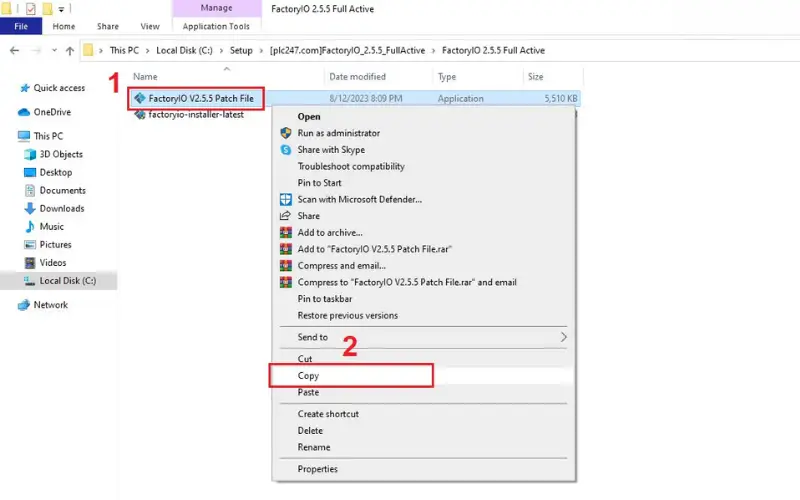
Task: Click the quick access toolbar dropdown arrow
Action: [61, 9]
